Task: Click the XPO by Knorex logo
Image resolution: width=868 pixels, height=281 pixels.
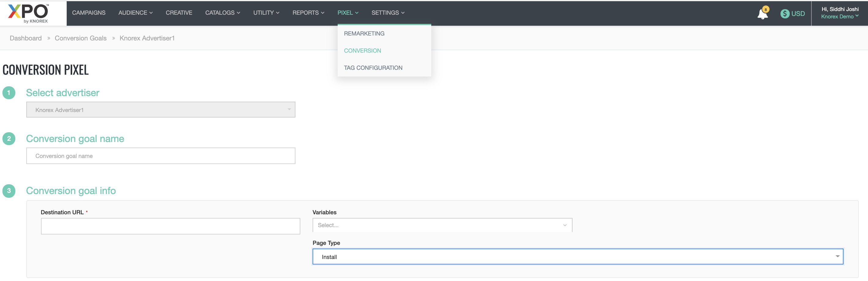Action: point(29,13)
